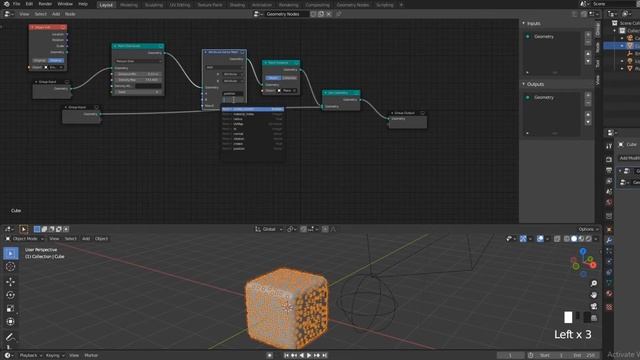The width and height of the screenshot is (640, 360).
Task: Open the Render menu
Action: (x=45, y=4)
